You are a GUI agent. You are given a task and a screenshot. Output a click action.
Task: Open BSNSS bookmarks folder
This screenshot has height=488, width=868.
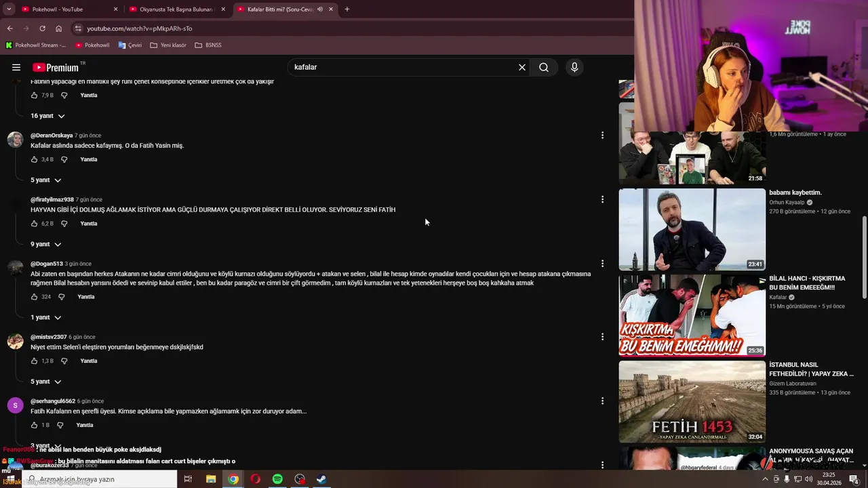[208, 45]
